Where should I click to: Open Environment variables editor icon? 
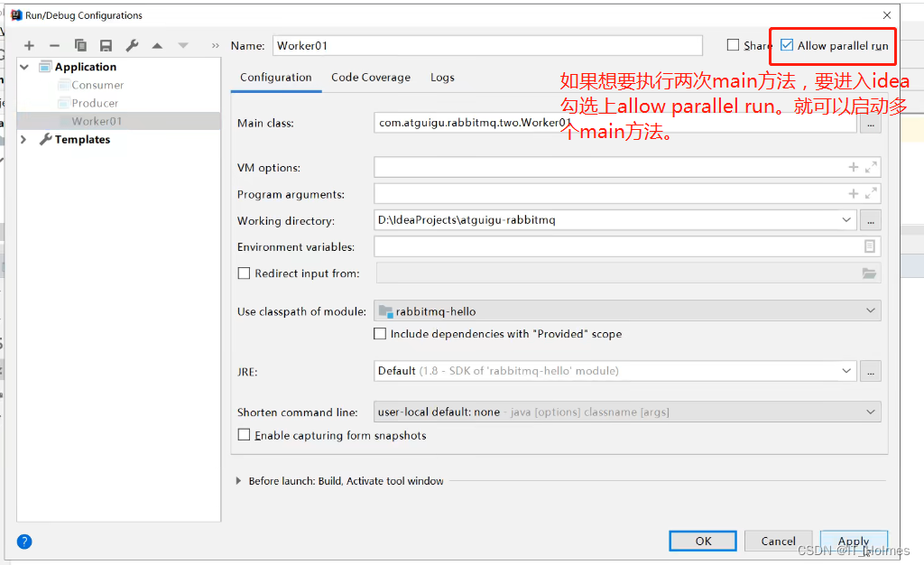[869, 246]
